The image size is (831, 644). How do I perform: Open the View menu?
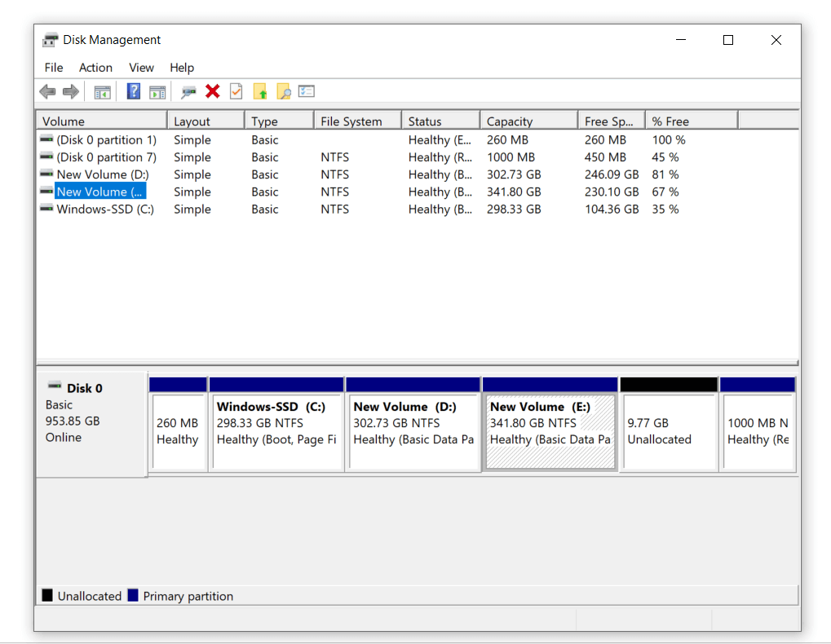pos(141,68)
